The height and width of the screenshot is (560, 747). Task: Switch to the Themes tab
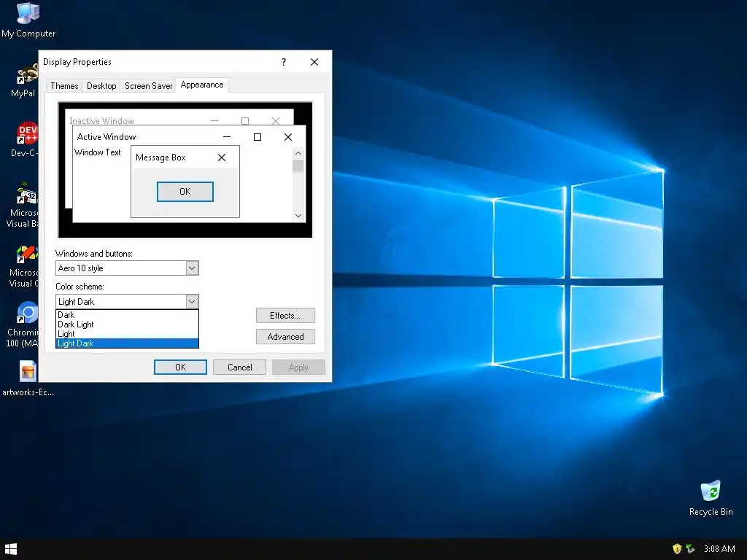[x=64, y=86]
